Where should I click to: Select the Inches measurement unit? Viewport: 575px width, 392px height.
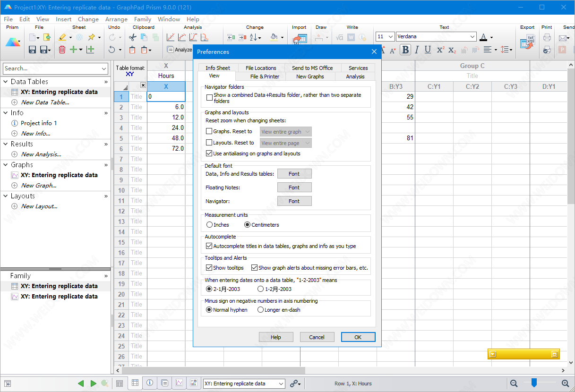click(209, 225)
